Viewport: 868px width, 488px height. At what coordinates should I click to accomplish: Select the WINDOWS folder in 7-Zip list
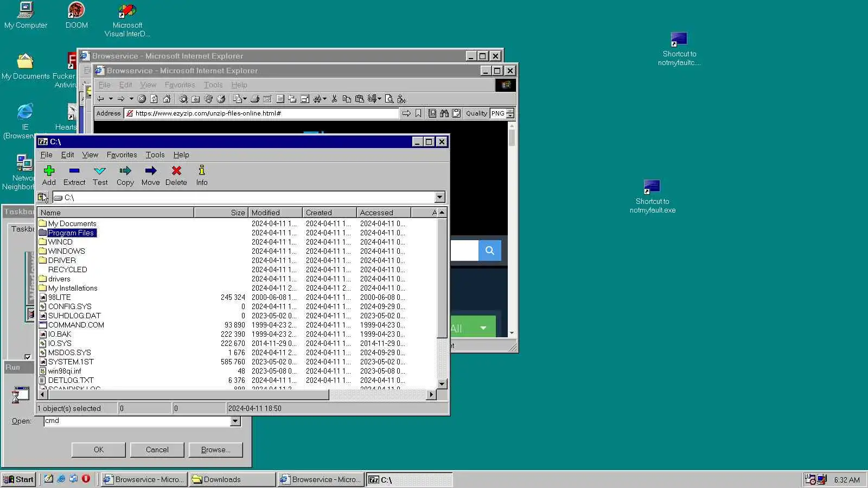click(67, 251)
